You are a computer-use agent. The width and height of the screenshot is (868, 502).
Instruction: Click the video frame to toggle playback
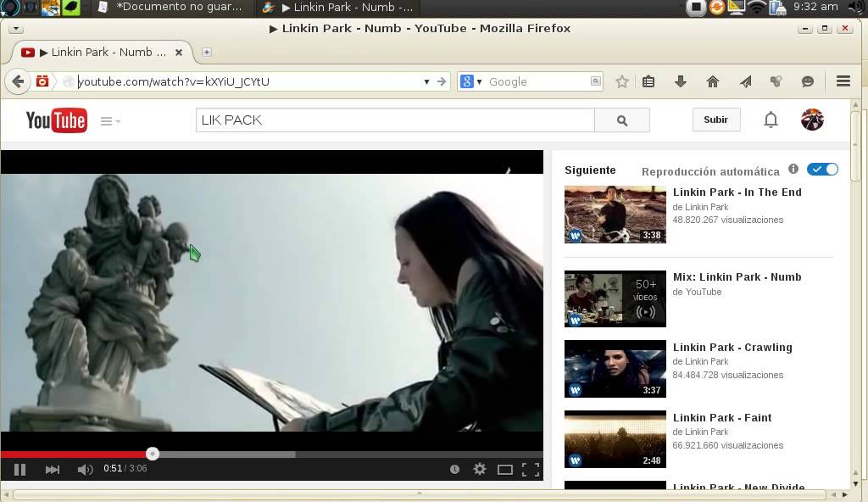271,302
